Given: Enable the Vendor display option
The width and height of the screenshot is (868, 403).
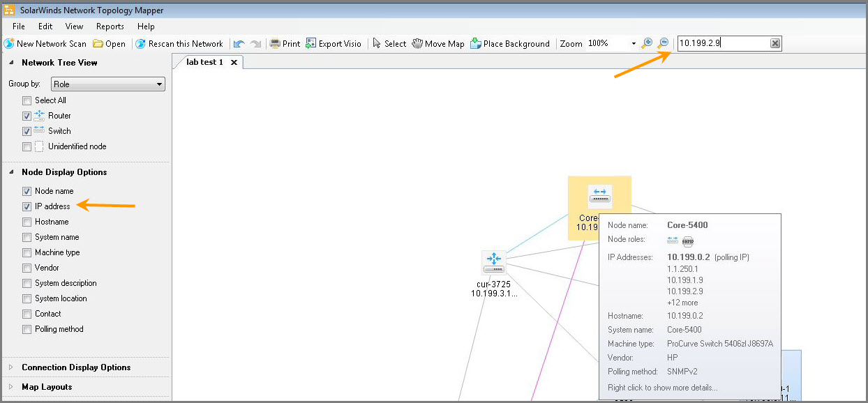Looking at the screenshot, I should pyautogui.click(x=27, y=268).
